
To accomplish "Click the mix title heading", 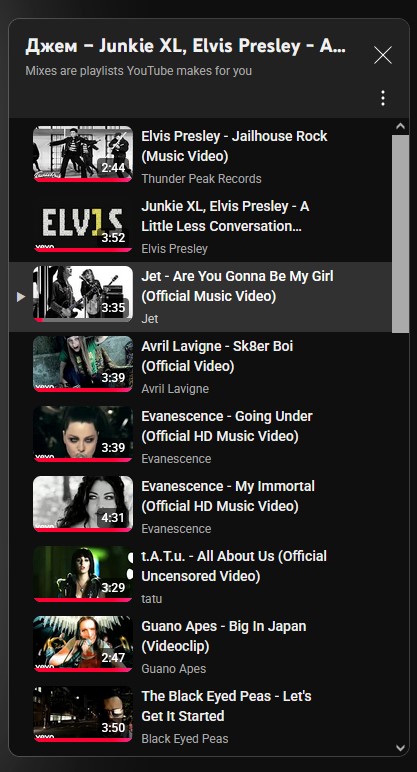I will click(186, 46).
